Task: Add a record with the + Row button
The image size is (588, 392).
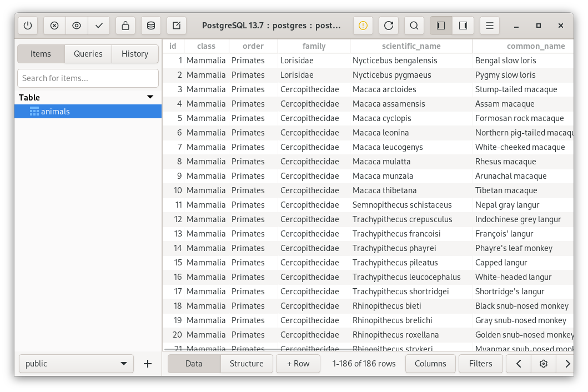Action: 298,364
